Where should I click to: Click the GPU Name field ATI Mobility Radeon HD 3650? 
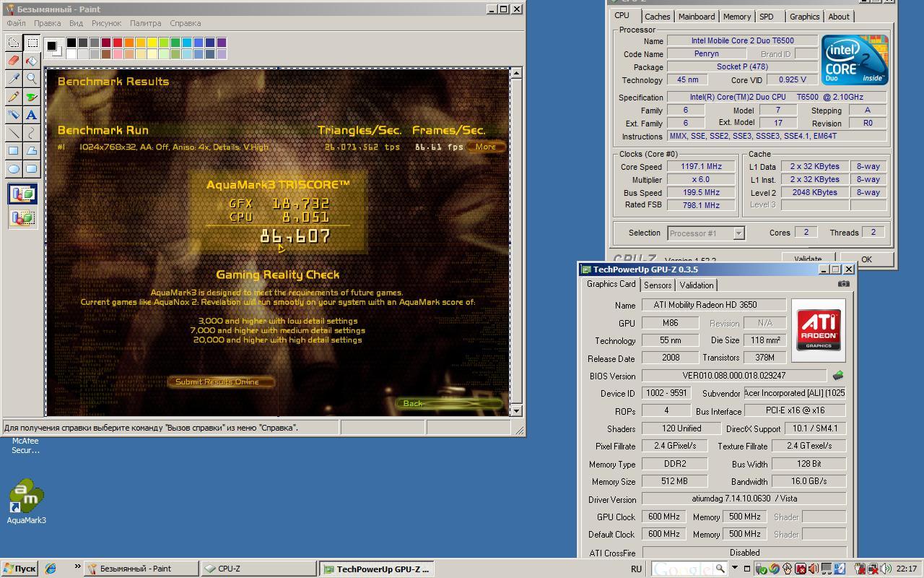[714, 305]
